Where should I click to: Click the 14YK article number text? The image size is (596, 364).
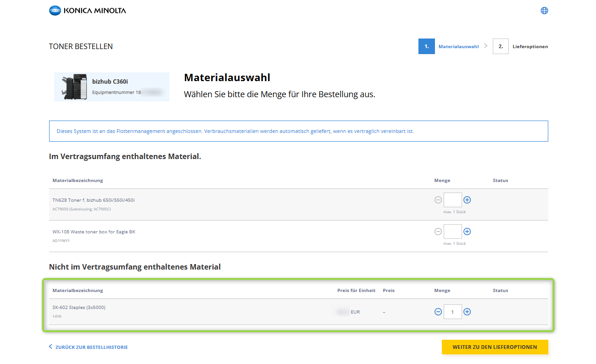[x=57, y=316]
